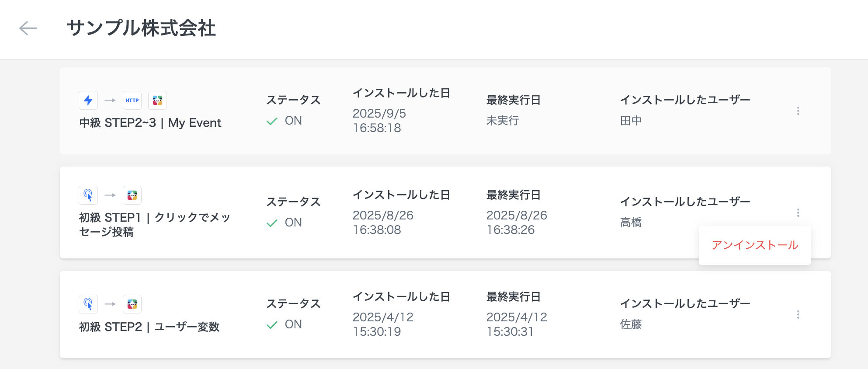Click the back arrow beside サンプル株式会社

pos(28,28)
